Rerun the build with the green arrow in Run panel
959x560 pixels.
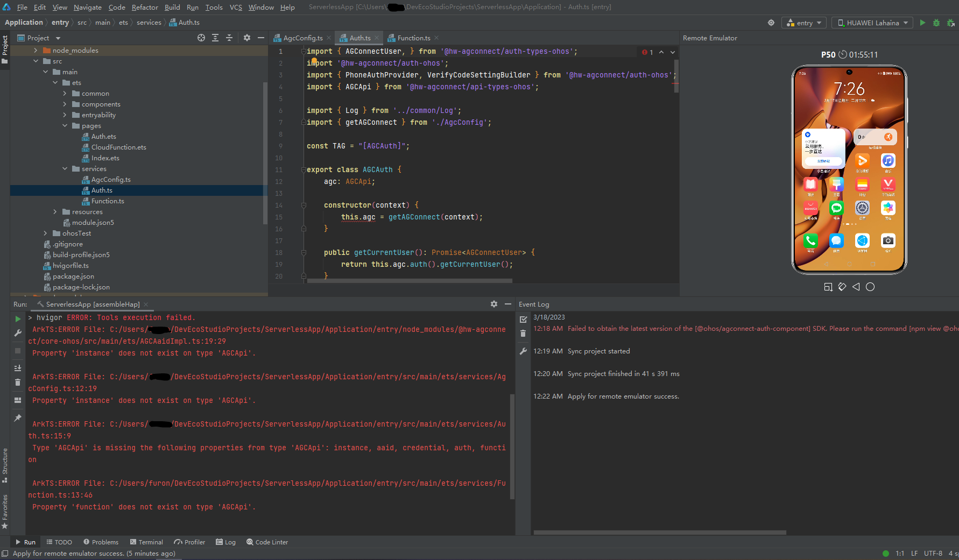tap(18, 319)
